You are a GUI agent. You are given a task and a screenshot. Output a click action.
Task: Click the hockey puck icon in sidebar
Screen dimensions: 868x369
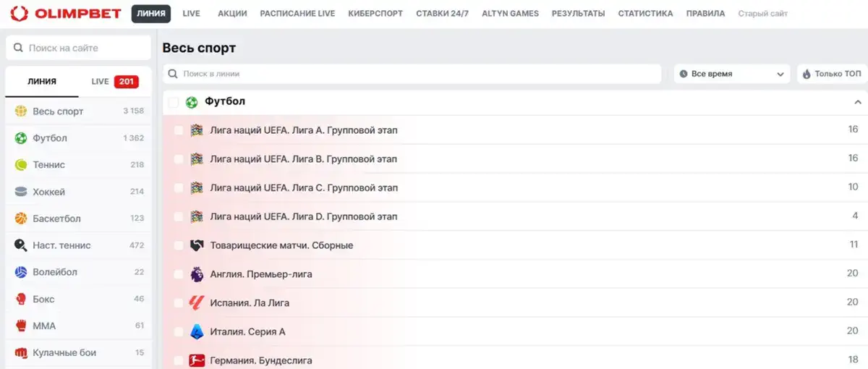pos(21,192)
